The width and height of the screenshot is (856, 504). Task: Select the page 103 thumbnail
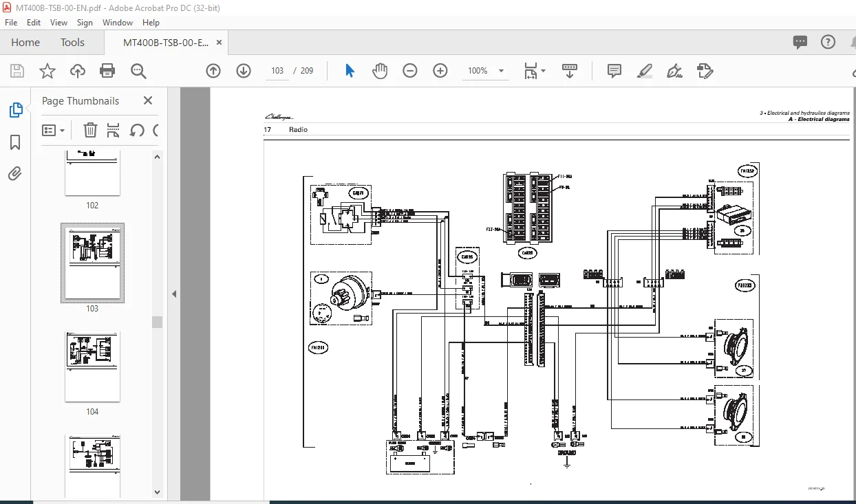[92, 263]
